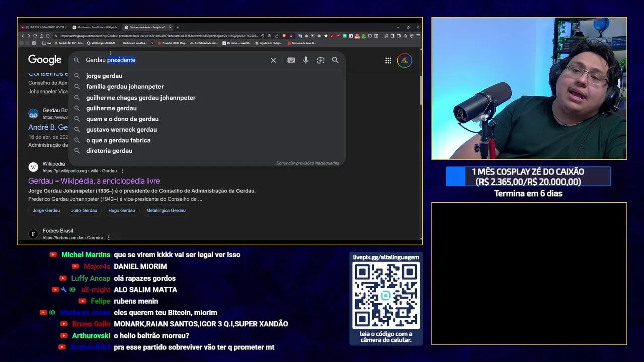Open the PAPA LEÃO XIV bookmark

[69, 43]
